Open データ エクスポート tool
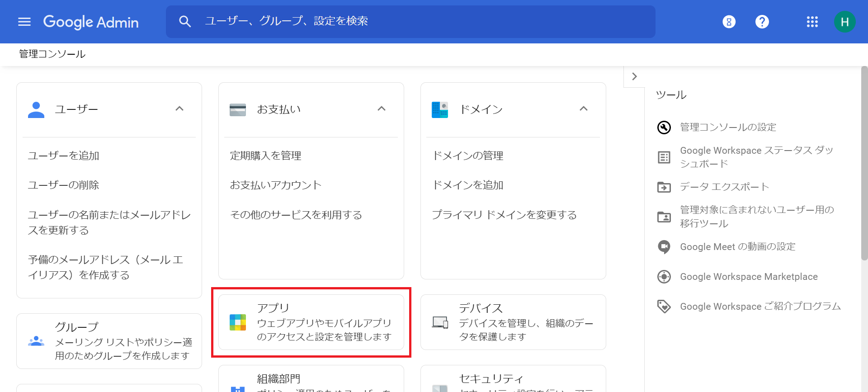 (725, 187)
